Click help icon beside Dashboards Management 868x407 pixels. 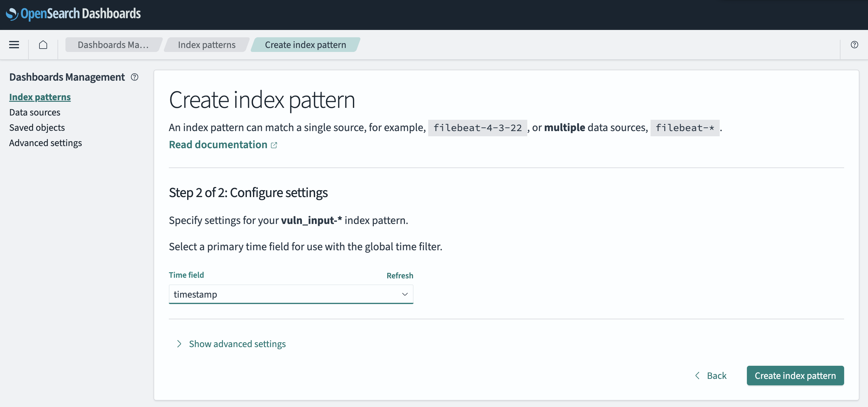[135, 77]
